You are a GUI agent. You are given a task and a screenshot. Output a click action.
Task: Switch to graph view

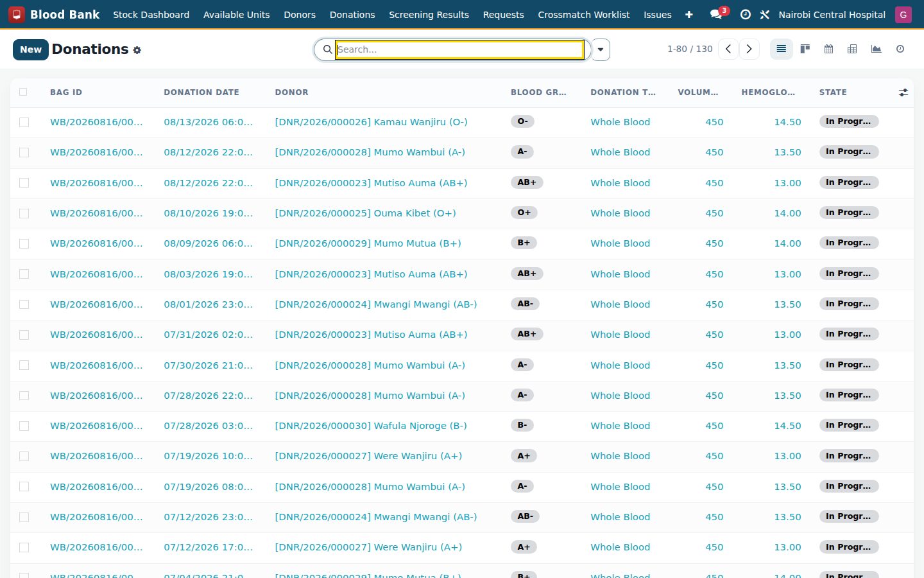click(x=876, y=49)
